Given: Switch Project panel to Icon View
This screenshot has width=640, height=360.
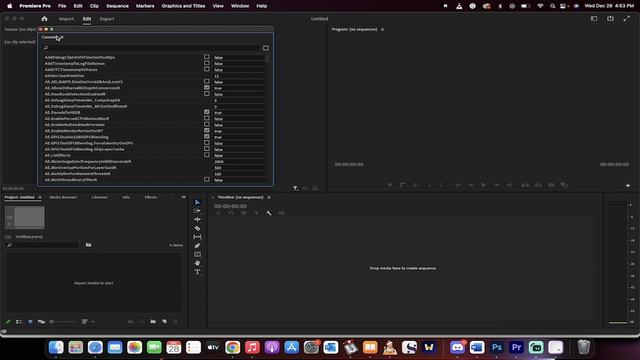Looking at the screenshot, I should coord(30,322).
